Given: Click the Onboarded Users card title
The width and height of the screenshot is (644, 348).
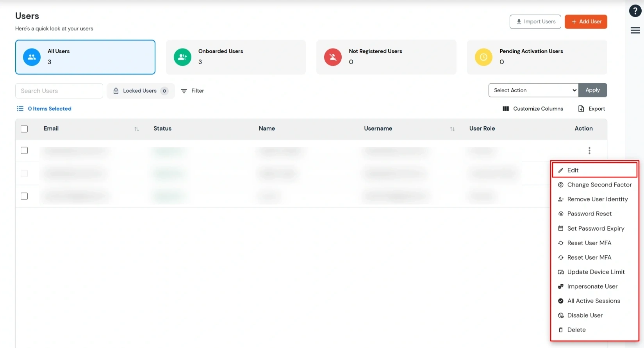Looking at the screenshot, I should click(x=221, y=51).
